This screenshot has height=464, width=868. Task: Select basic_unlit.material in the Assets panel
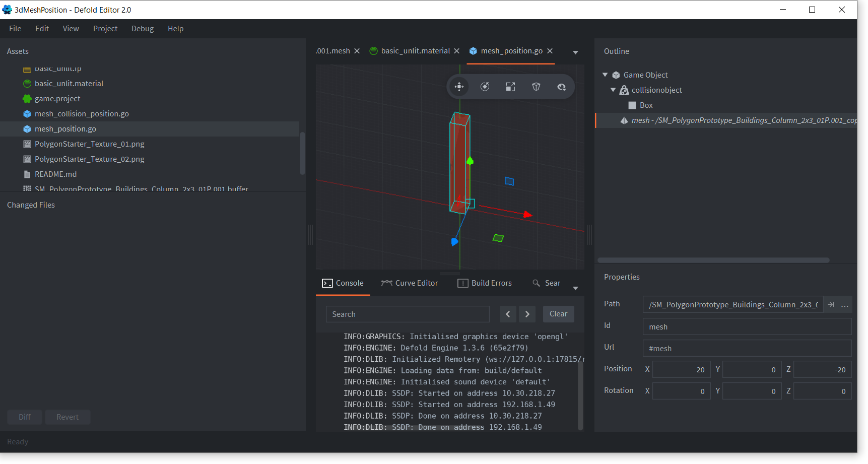click(69, 83)
